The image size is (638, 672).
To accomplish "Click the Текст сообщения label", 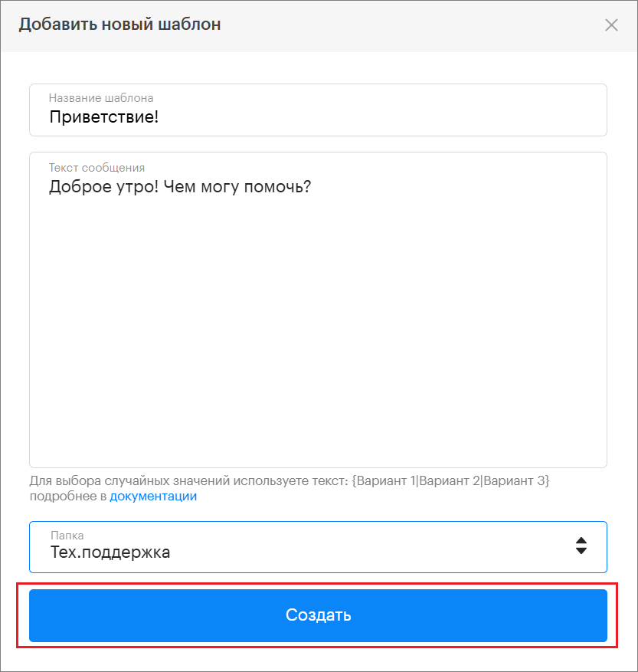I will [x=97, y=168].
